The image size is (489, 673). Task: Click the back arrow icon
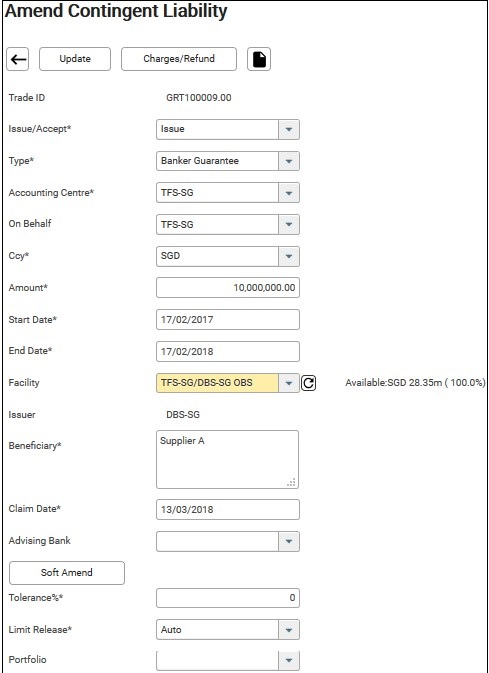[x=18, y=59]
